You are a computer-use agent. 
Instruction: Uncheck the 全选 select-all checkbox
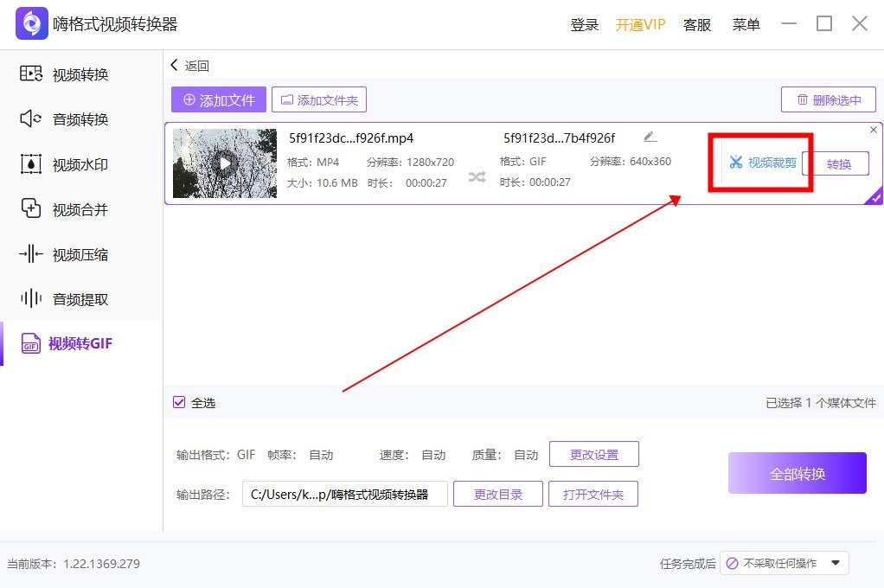pos(179,402)
